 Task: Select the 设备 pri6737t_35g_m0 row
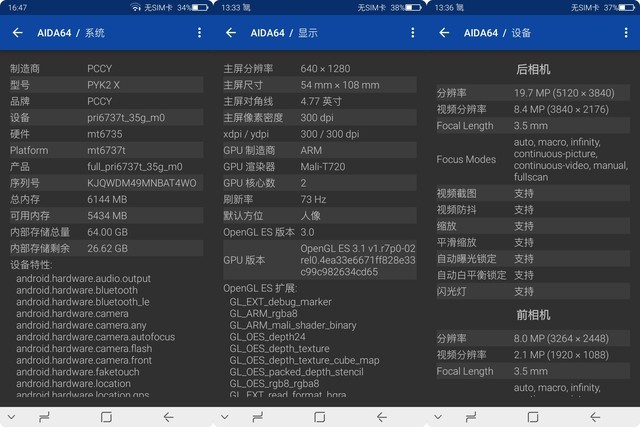106,118
